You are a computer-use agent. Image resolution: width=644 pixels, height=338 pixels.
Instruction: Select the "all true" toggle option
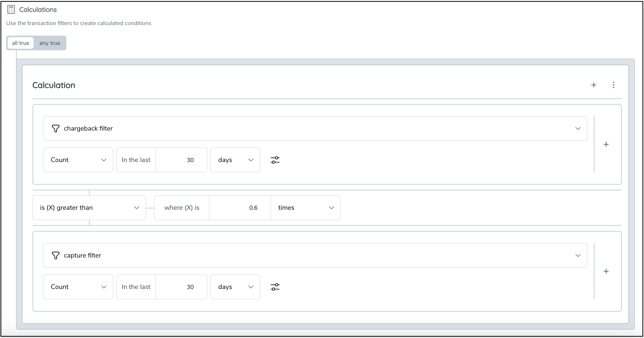pyautogui.click(x=21, y=43)
